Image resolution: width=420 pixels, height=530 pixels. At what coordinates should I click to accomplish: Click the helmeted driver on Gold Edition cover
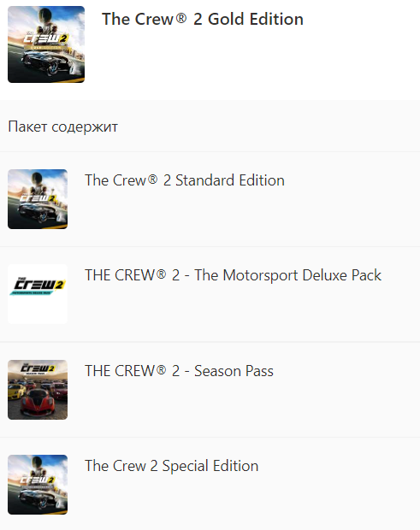coord(45,19)
